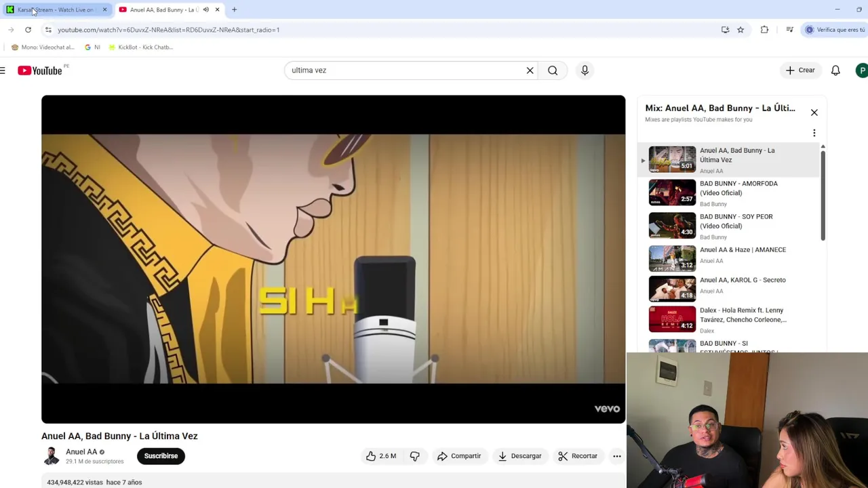Close the Karsa Stream tab
The height and width of the screenshot is (488, 868).
(x=104, y=9)
